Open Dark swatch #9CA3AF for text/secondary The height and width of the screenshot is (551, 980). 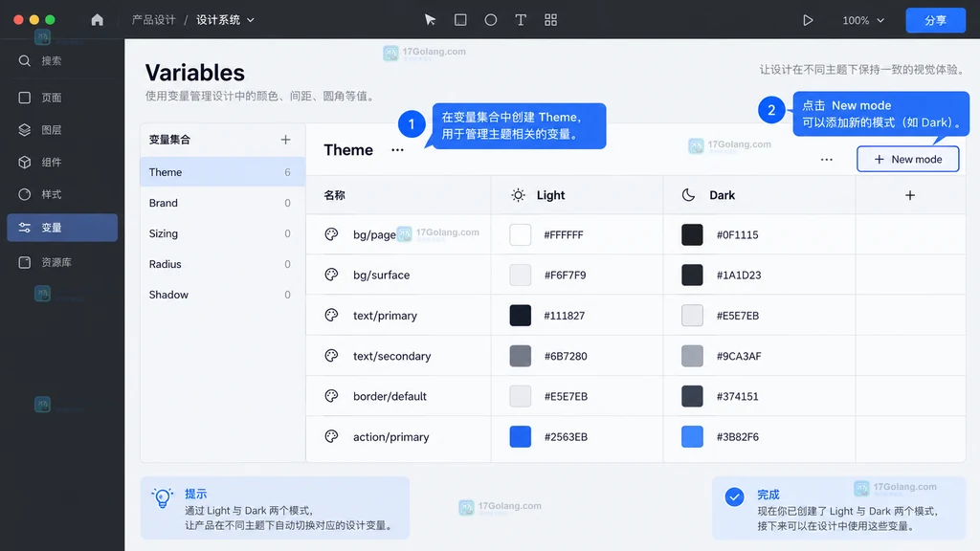pyautogui.click(x=692, y=356)
